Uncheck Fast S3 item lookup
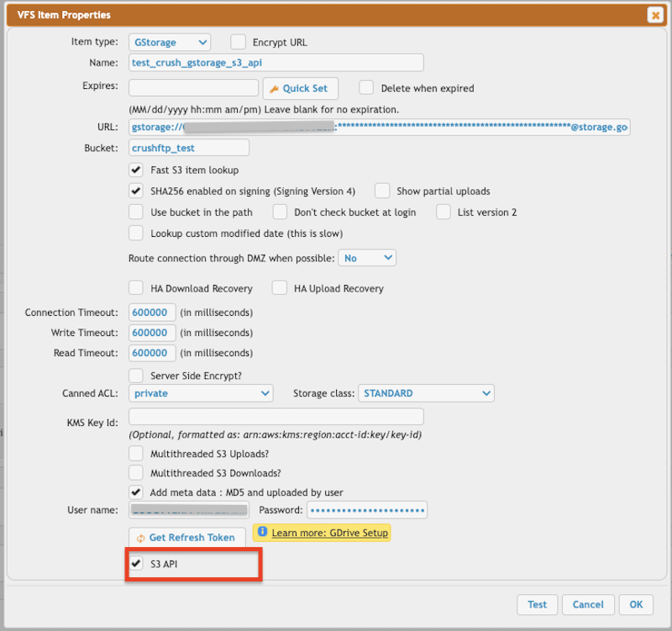Screen dimensions: 672x631 click(x=136, y=170)
